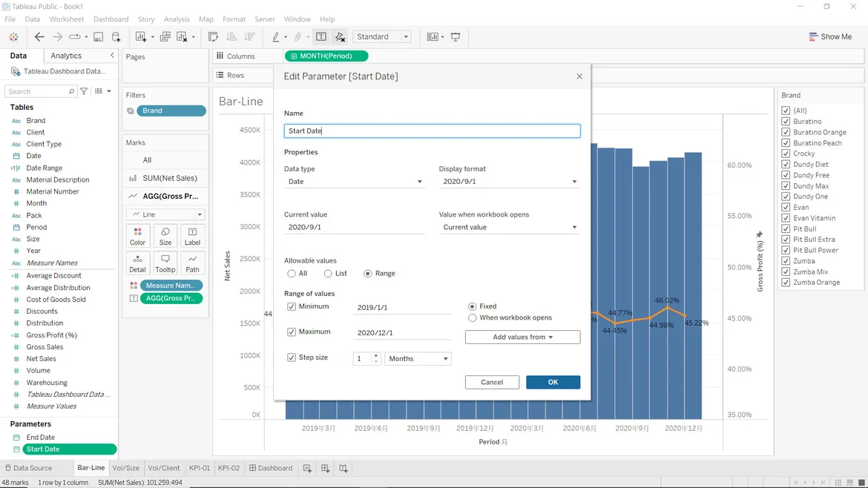Open presentation mode from toolbar
The image size is (868, 488).
click(x=456, y=37)
